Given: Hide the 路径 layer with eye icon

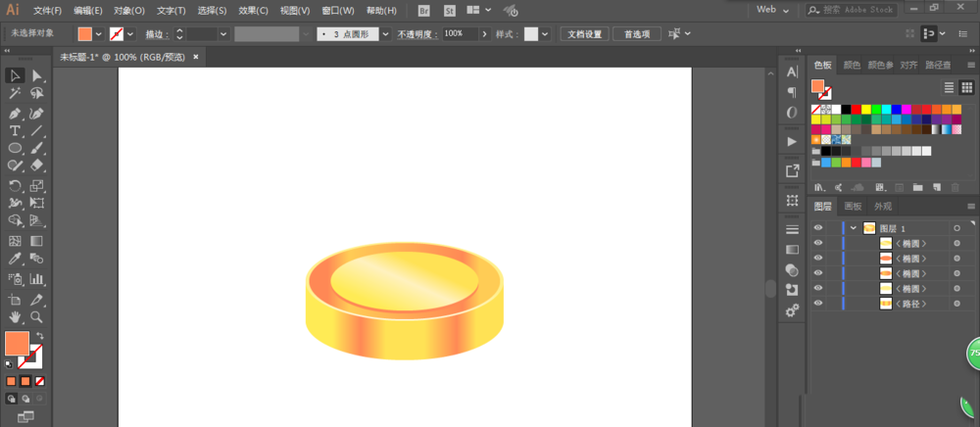Looking at the screenshot, I should click(817, 305).
